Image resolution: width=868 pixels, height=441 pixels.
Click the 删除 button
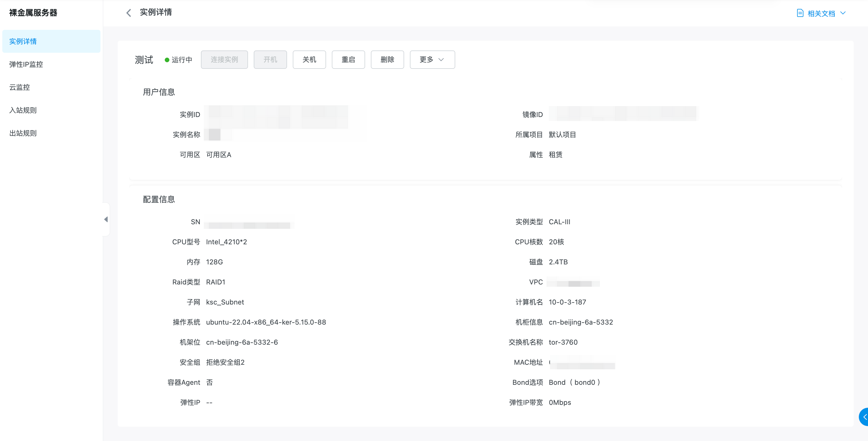pos(387,60)
